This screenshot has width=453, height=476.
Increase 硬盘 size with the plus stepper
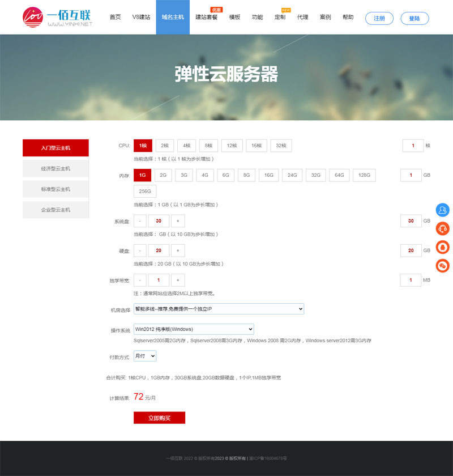tap(178, 250)
